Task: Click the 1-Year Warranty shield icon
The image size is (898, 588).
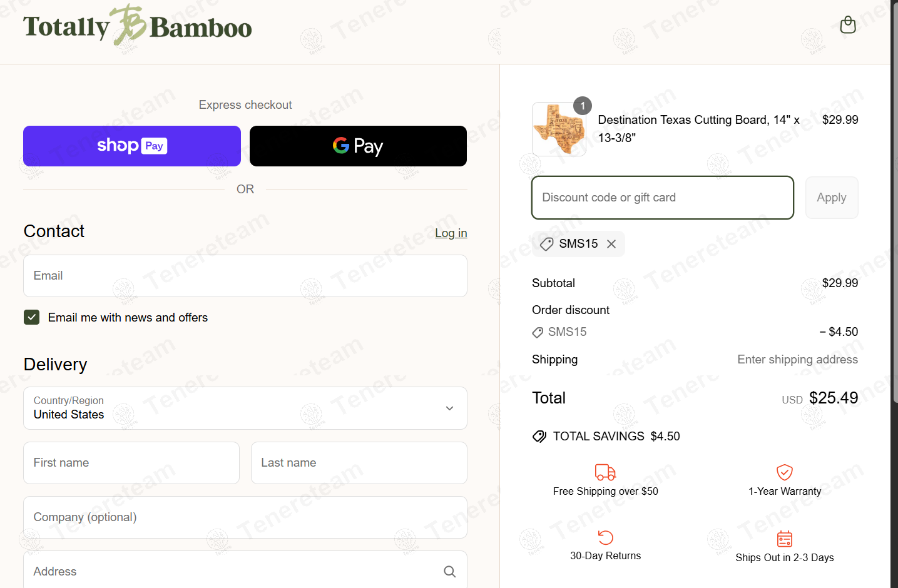Action: click(784, 472)
